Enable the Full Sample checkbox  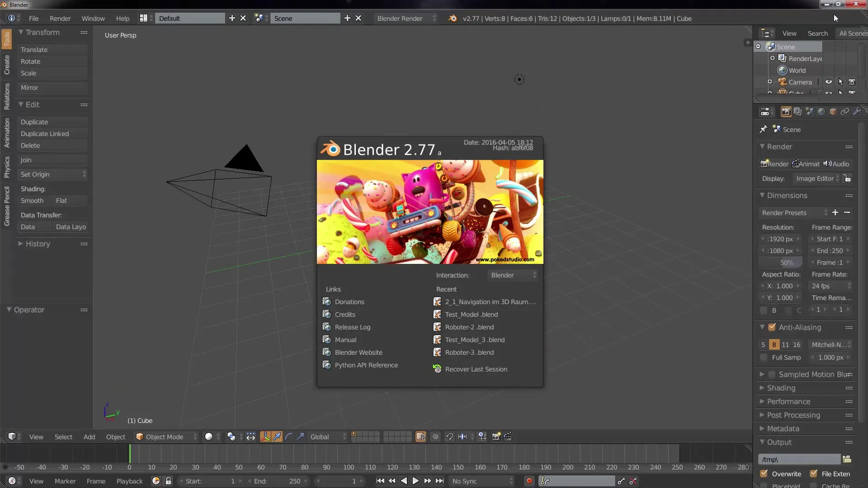(x=764, y=357)
